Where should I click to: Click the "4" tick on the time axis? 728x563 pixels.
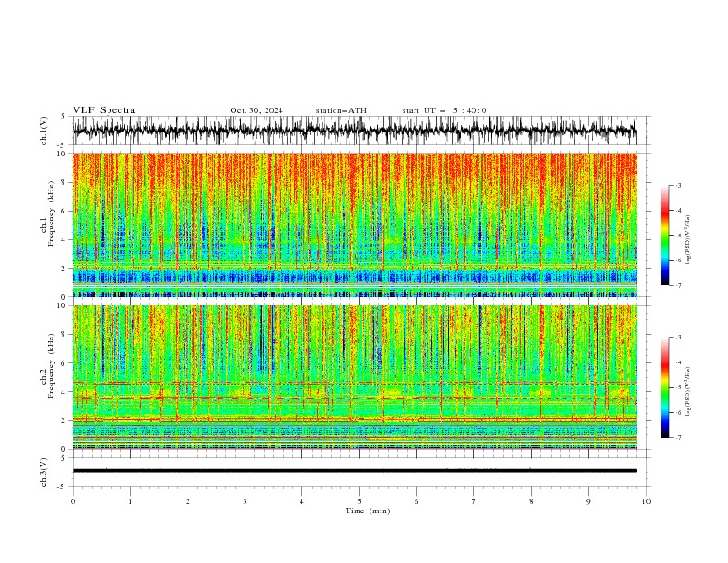coord(301,501)
